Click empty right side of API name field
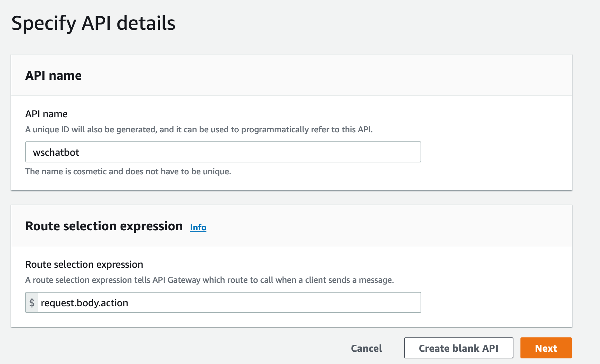 coord(315,152)
